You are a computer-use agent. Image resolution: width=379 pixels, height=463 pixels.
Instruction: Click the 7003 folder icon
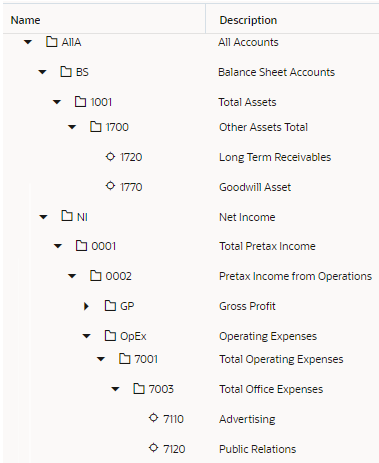pos(139,388)
